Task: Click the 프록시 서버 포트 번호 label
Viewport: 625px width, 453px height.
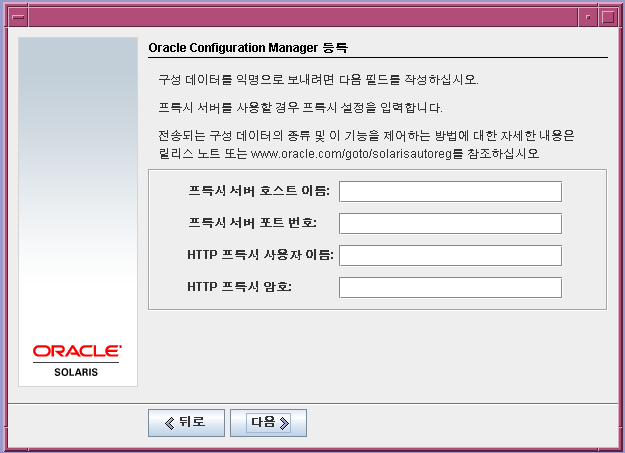Action: [x=252, y=223]
